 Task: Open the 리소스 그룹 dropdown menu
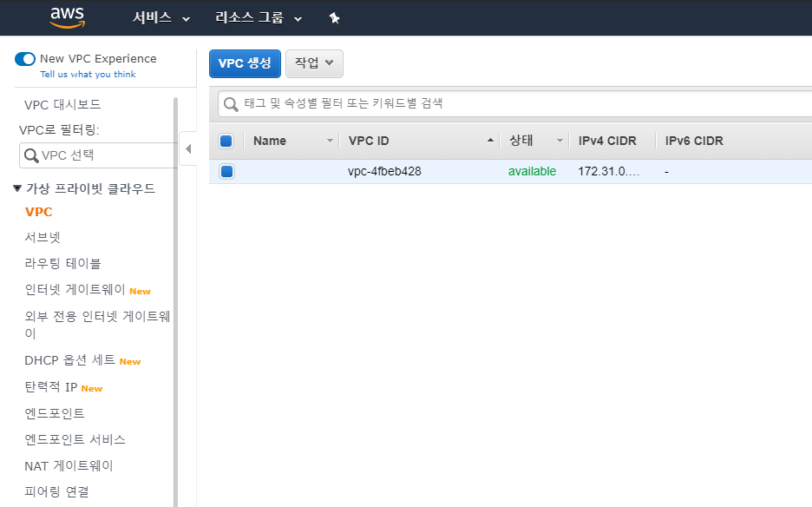tap(259, 18)
